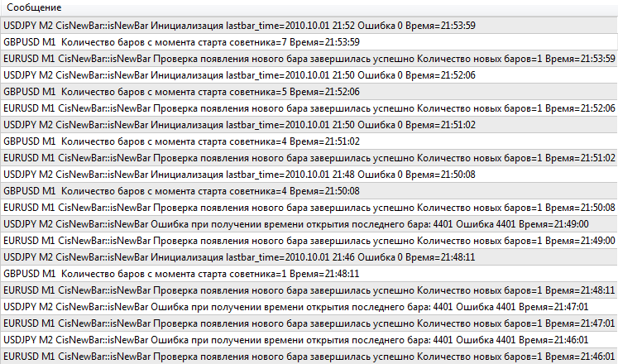Select USDJPY M2 log row with Время=21:53:59
This screenshot has width=618, height=364.
[309, 26]
